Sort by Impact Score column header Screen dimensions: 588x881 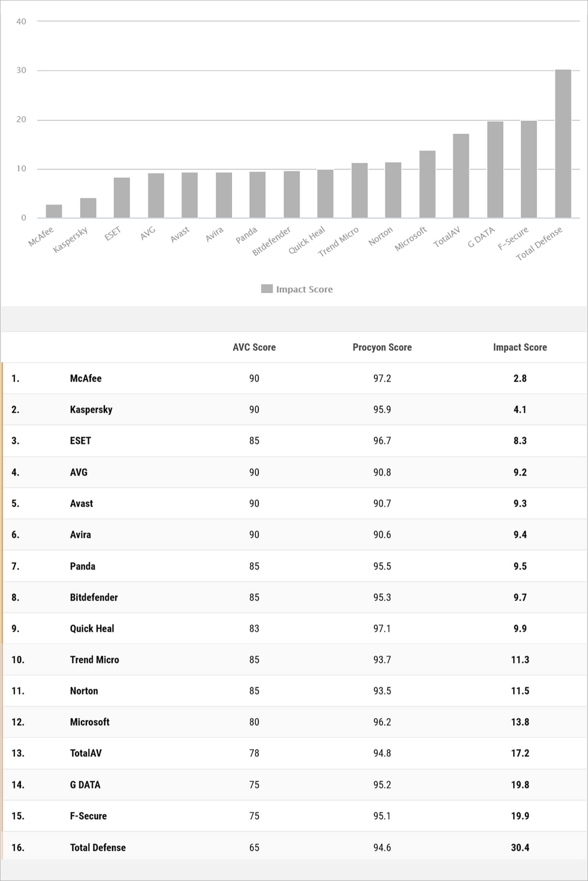520,347
